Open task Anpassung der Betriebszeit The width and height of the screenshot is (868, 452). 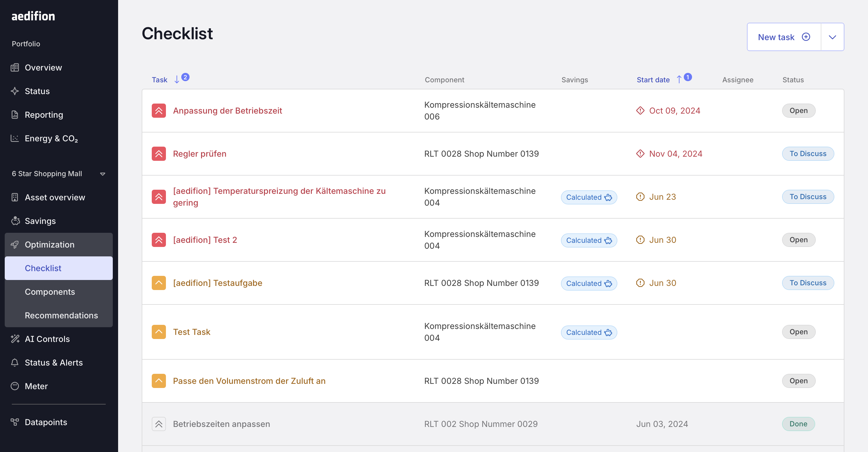227,110
